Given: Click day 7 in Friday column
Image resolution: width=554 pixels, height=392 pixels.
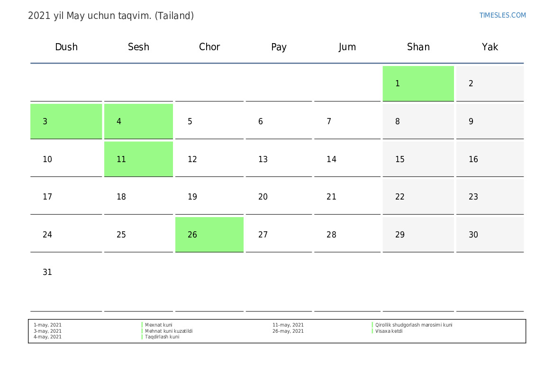Looking at the screenshot, I should pyautogui.click(x=329, y=121).
